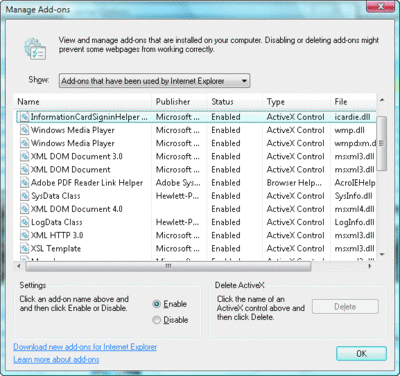Click the Adobe Sys... publisher cell
This screenshot has height=376, width=400.
click(178, 183)
